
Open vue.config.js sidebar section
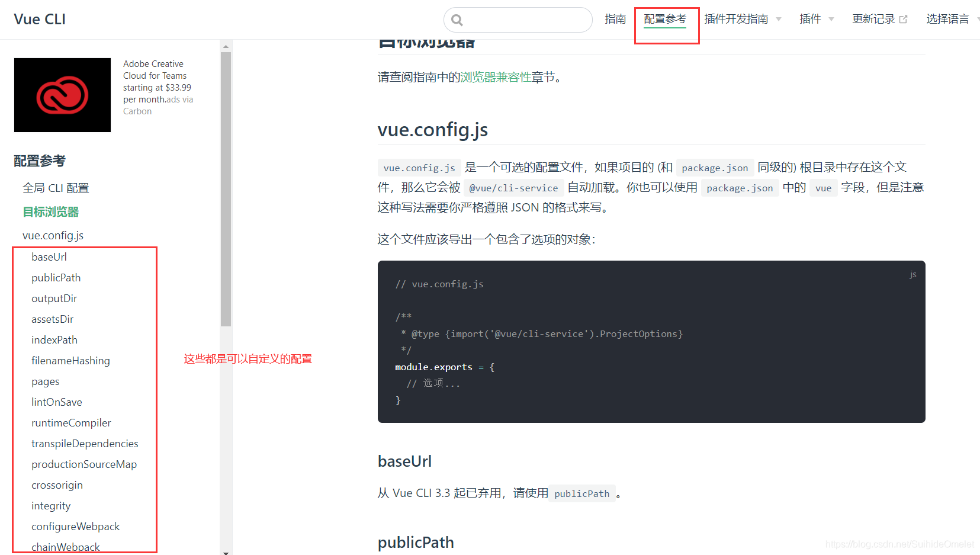53,235
